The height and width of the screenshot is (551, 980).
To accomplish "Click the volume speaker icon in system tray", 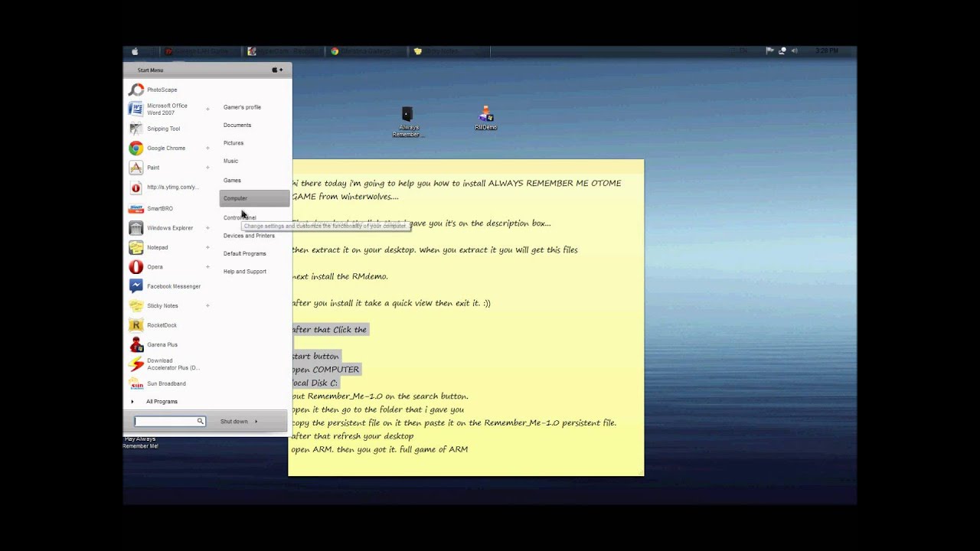I will [794, 51].
